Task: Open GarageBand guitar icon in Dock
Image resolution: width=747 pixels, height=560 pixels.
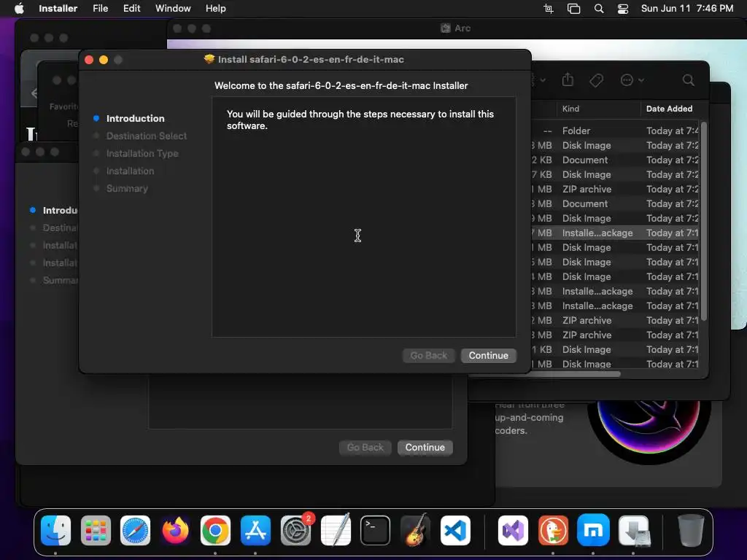Action: [415, 530]
